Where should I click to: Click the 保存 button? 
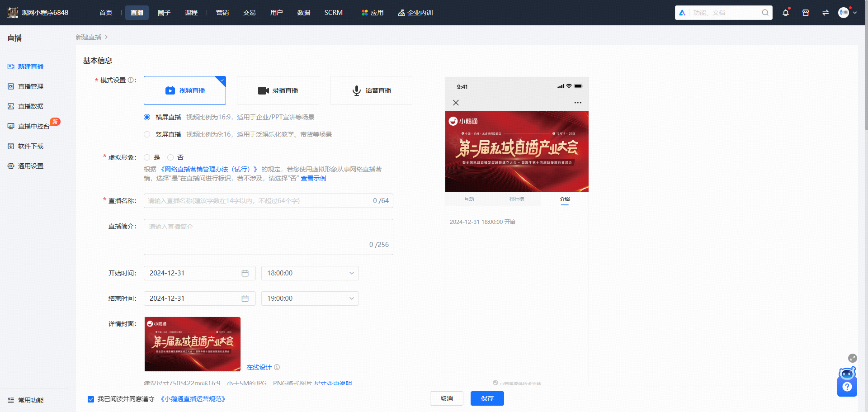click(x=487, y=398)
